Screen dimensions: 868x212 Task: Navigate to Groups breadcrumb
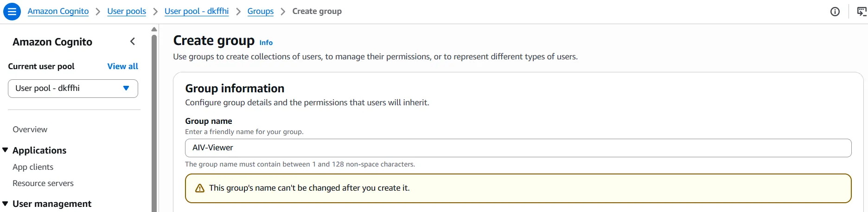[x=261, y=11]
